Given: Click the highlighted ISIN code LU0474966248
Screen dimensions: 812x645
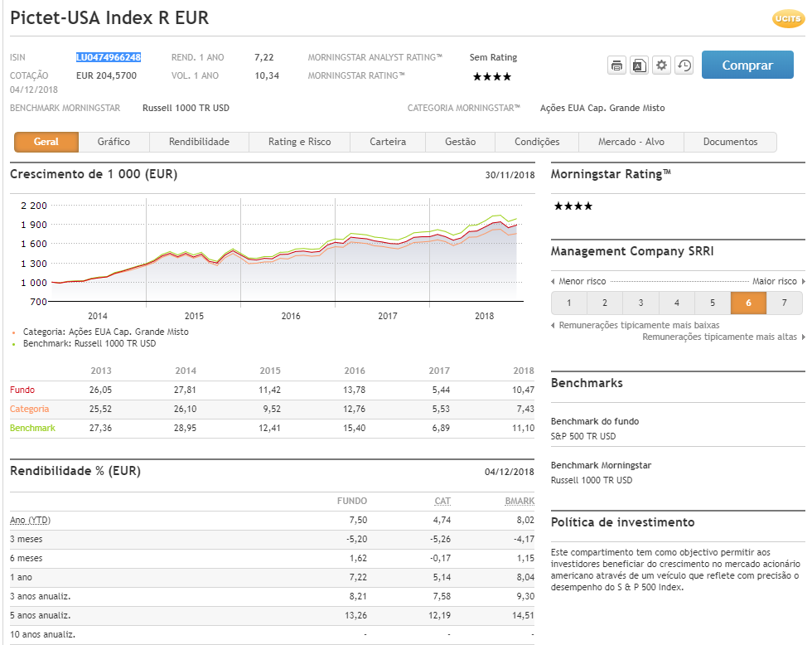Looking at the screenshot, I should pyautogui.click(x=109, y=57).
